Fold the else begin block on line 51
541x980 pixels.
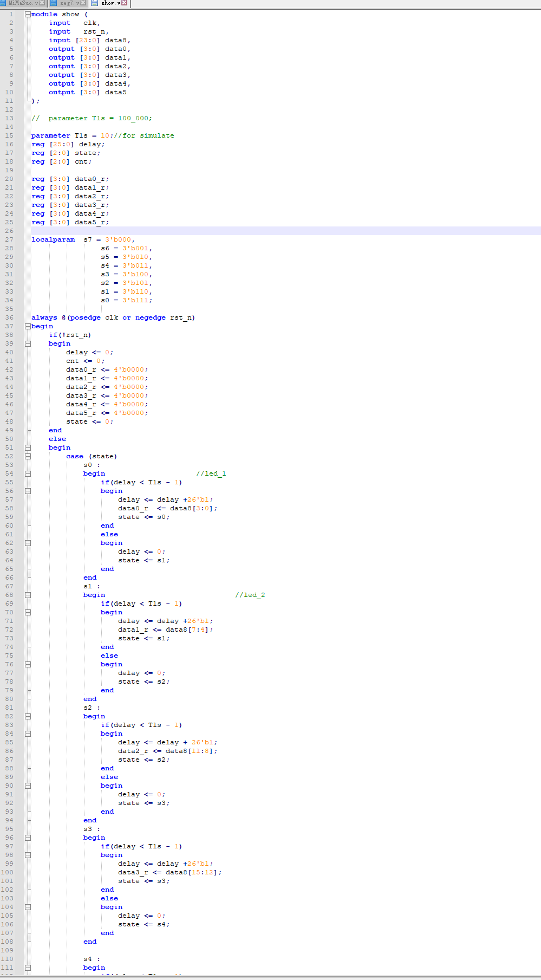click(x=28, y=447)
